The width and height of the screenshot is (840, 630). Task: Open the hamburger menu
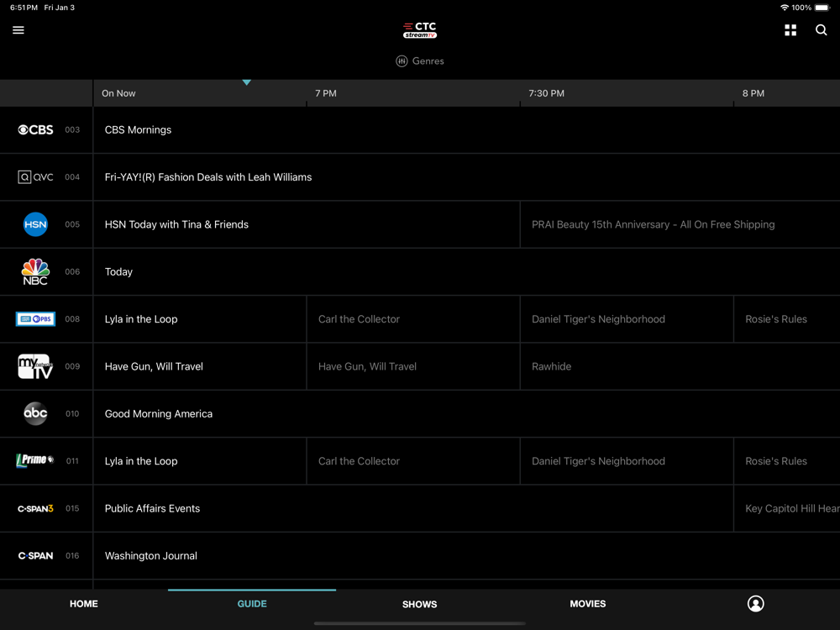click(x=18, y=30)
